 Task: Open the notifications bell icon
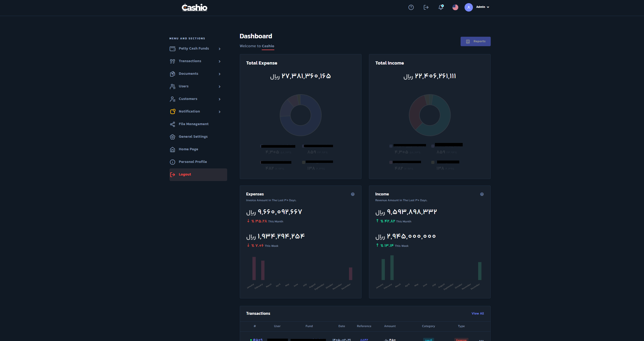[x=441, y=7]
